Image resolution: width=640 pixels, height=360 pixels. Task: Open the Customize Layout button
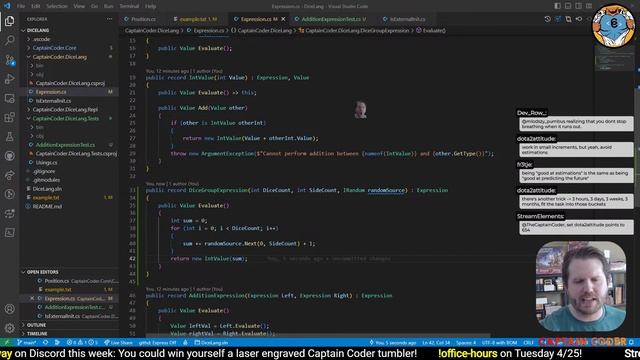click(x=589, y=6)
